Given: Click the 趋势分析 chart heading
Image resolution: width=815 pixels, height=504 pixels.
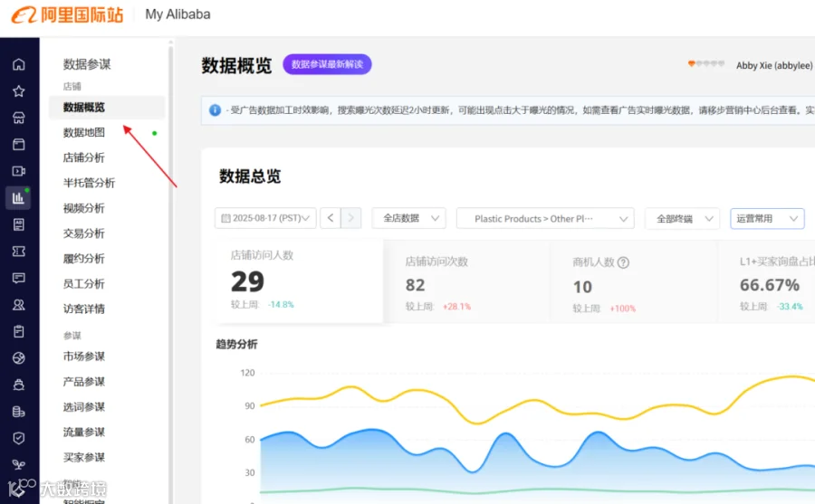Looking at the screenshot, I should [236, 345].
